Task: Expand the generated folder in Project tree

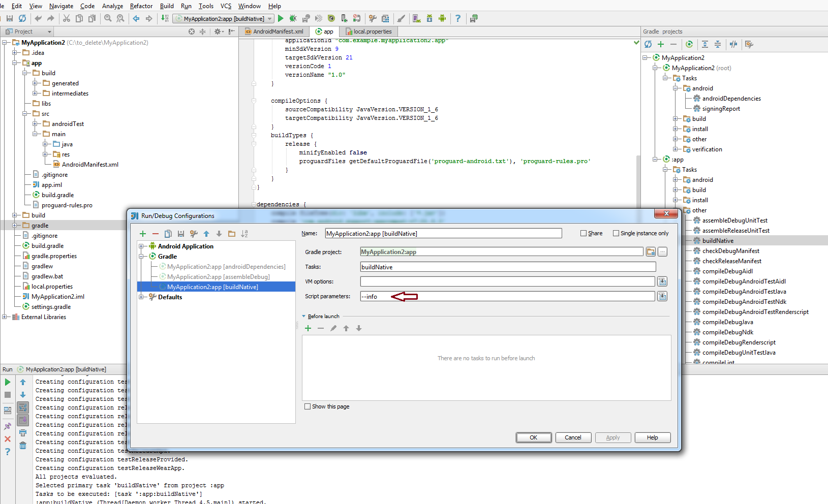Action: (35, 83)
